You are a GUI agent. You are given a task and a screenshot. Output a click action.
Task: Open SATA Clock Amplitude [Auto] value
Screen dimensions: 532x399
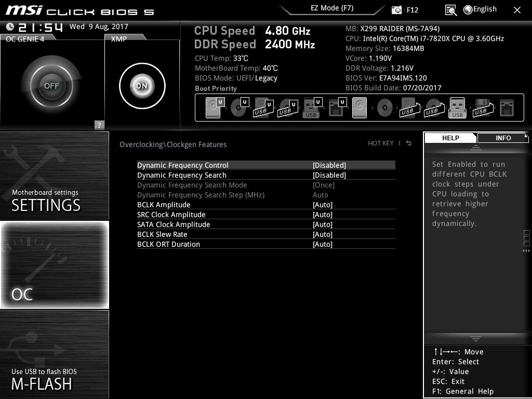(x=322, y=224)
